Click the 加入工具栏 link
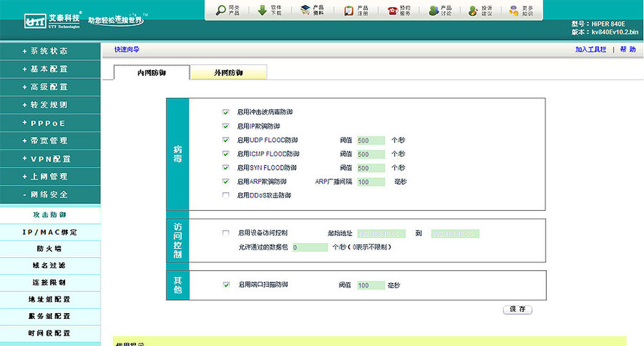This screenshot has width=644, height=346. [591, 50]
